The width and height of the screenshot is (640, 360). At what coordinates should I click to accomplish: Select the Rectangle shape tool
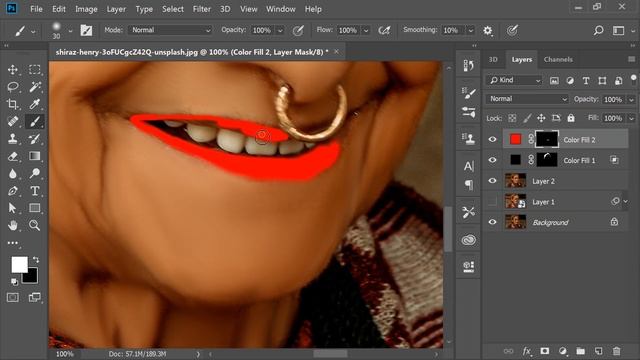point(35,208)
